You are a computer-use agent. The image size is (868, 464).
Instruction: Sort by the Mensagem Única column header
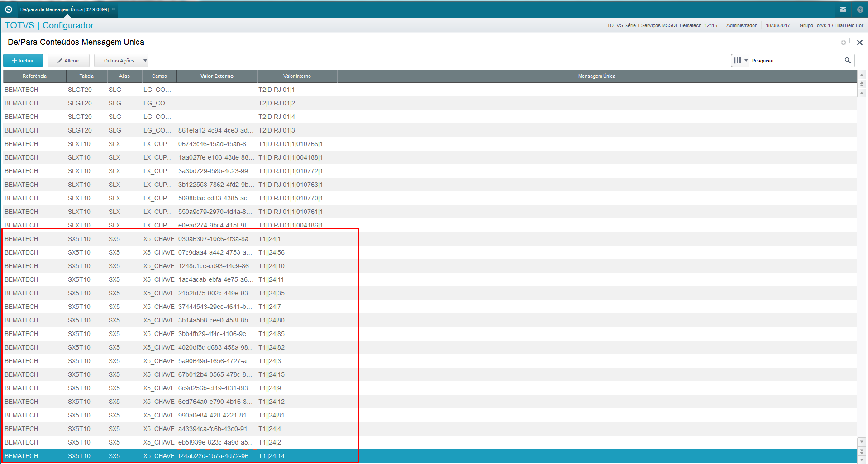pyautogui.click(x=597, y=76)
